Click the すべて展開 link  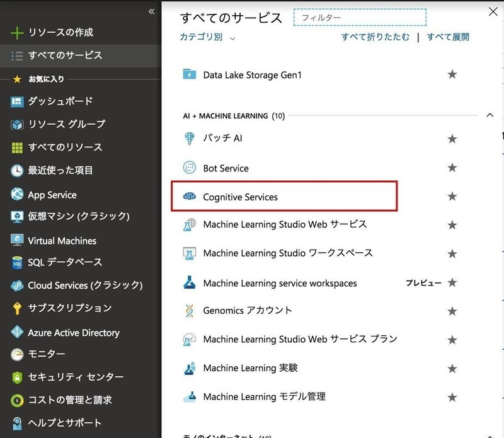pyautogui.click(x=448, y=37)
